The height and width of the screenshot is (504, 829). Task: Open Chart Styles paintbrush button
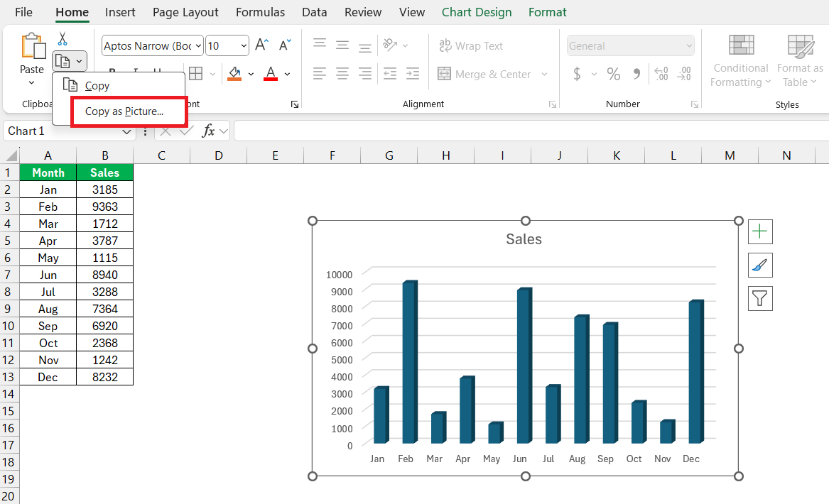click(760, 265)
